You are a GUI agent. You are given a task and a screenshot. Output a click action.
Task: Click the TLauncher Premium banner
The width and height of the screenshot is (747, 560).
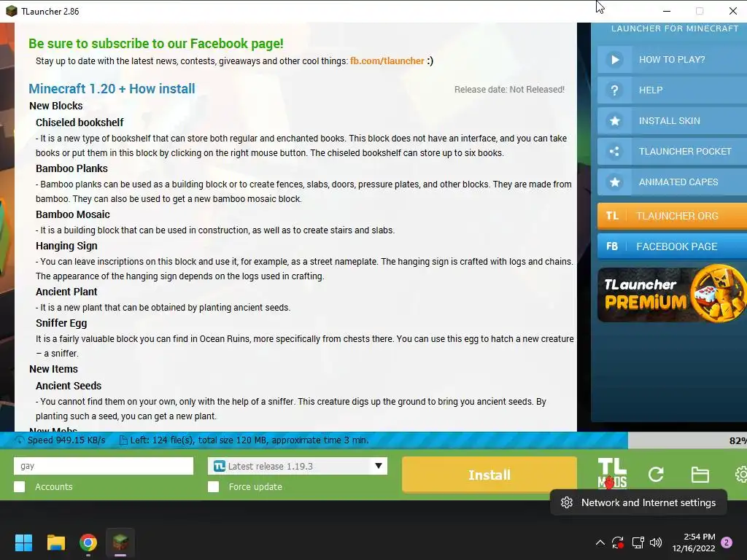(672, 294)
